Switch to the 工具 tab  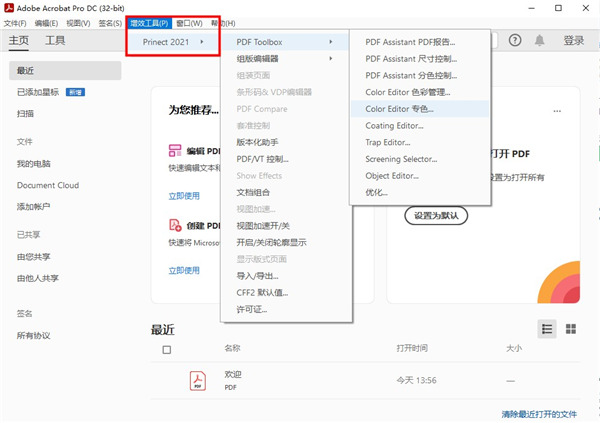pyautogui.click(x=55, y=40)
